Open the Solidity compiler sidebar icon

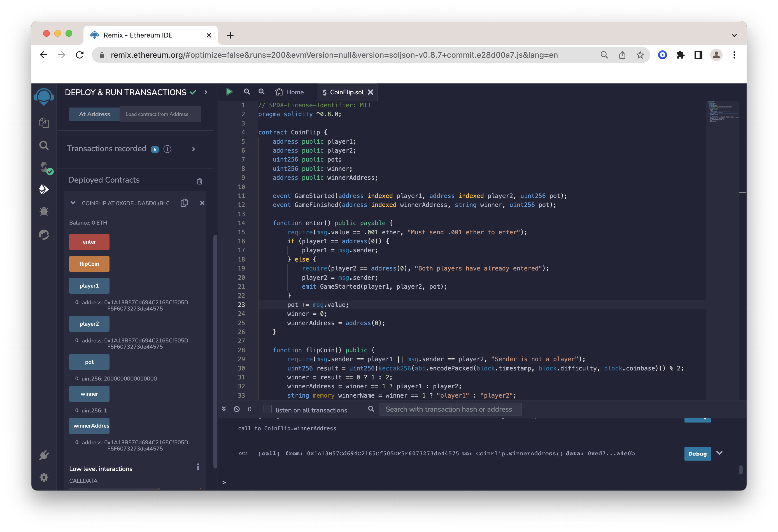point(45,167)
